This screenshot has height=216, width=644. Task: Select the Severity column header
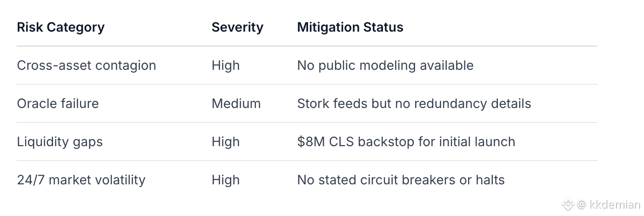[x=237, y=27]
